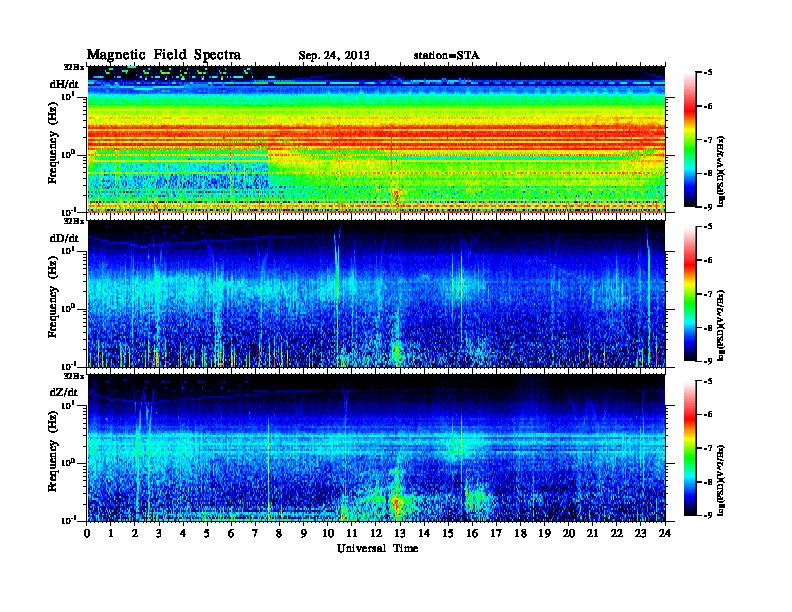
Task: Click hour label "15" on time axis
Action: pos(448,533)
